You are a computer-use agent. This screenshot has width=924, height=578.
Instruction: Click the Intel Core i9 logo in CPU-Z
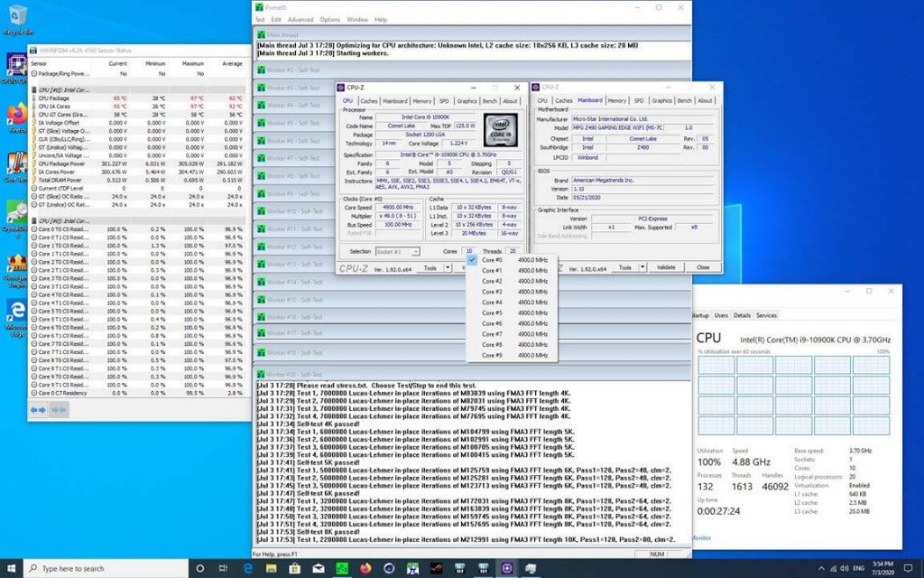tap(501, 130)
